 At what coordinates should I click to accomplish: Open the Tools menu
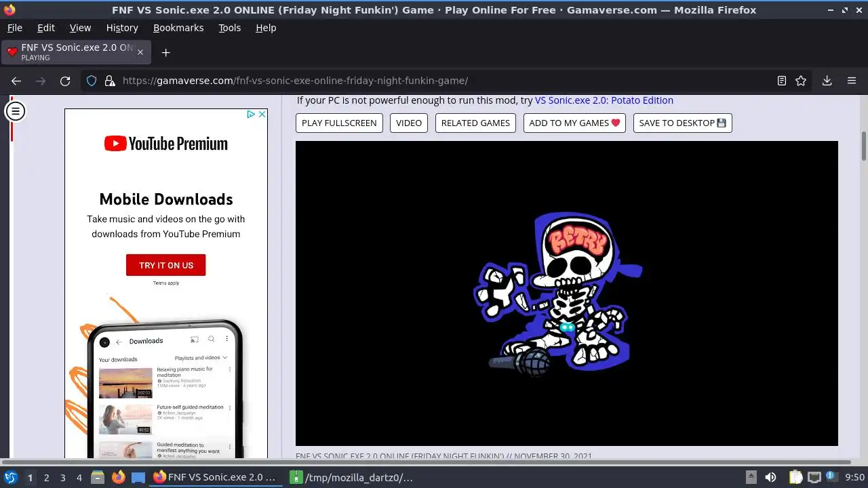(229, 28)
